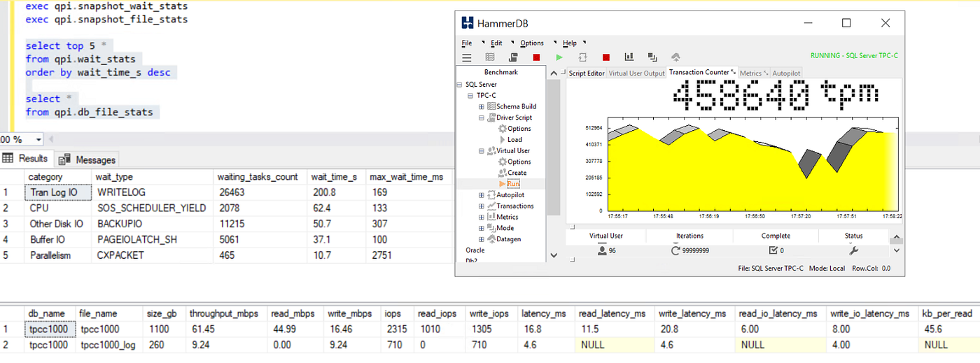Viewport: 980px width, 363px height.
Task: Click the Metrics tree icon
Action: click(491, 217)
